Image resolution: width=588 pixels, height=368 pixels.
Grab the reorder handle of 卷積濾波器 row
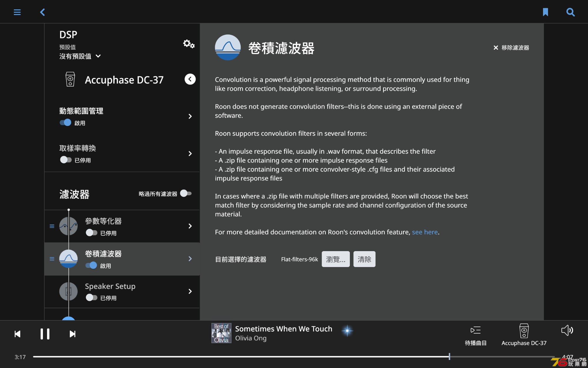pos(52,259)
